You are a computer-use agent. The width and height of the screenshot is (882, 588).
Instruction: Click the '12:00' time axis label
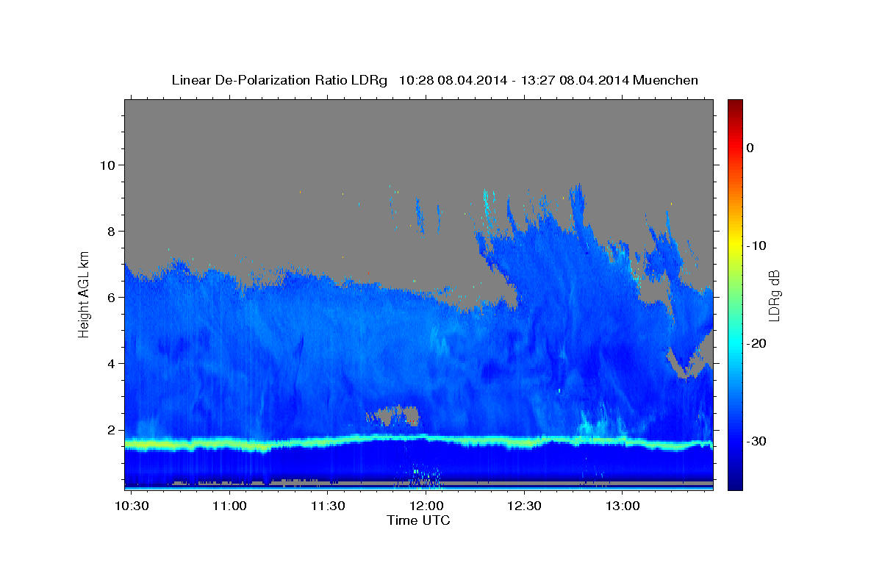(x=426, y=506)
